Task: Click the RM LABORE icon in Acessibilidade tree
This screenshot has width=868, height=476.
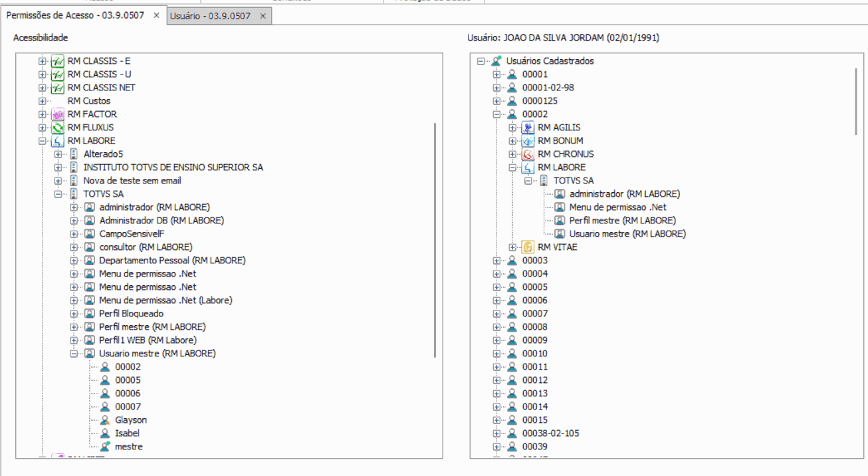Action: click(58, 141)
